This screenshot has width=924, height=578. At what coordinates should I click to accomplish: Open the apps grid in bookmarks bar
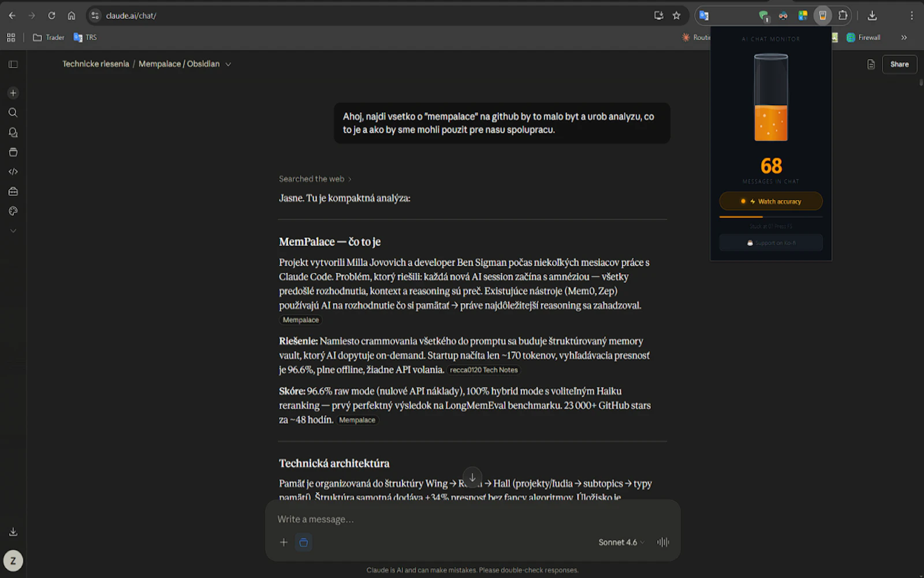(x=11, y=38)
